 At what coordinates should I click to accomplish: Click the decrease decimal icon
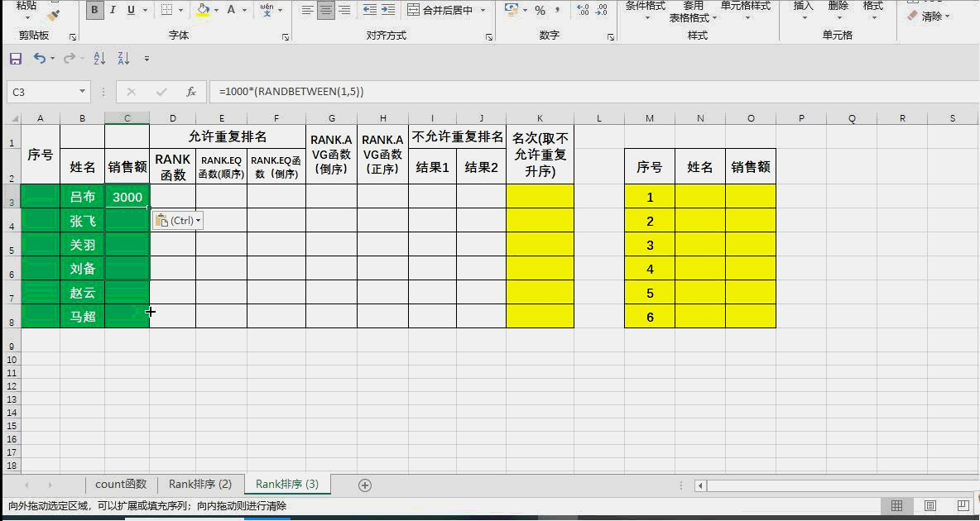pyautogui.click(x=601, y=9)
